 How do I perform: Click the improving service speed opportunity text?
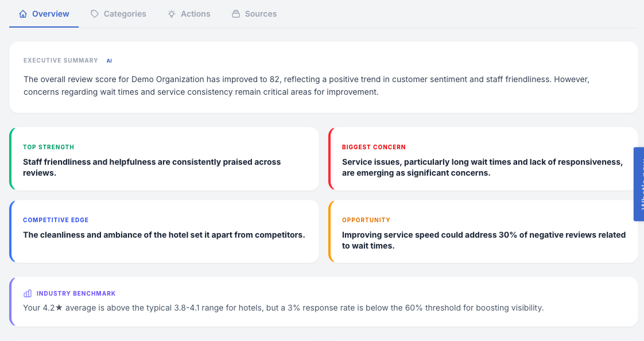coord(483,240)
